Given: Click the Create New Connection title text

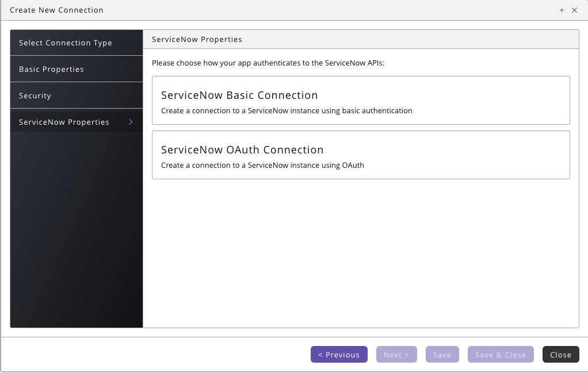Looking at the screenshot, I should [x=56, y=10].
